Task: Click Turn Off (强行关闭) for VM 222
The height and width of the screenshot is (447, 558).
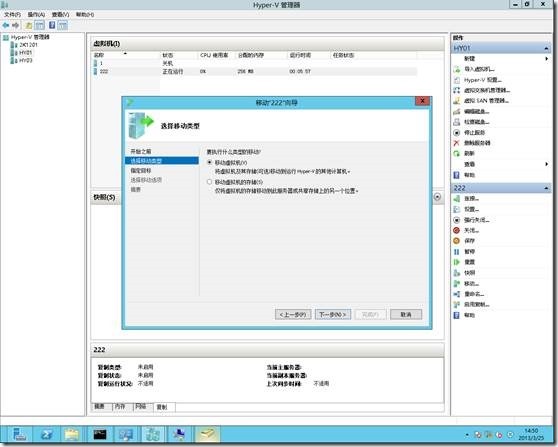Action: 477,220
